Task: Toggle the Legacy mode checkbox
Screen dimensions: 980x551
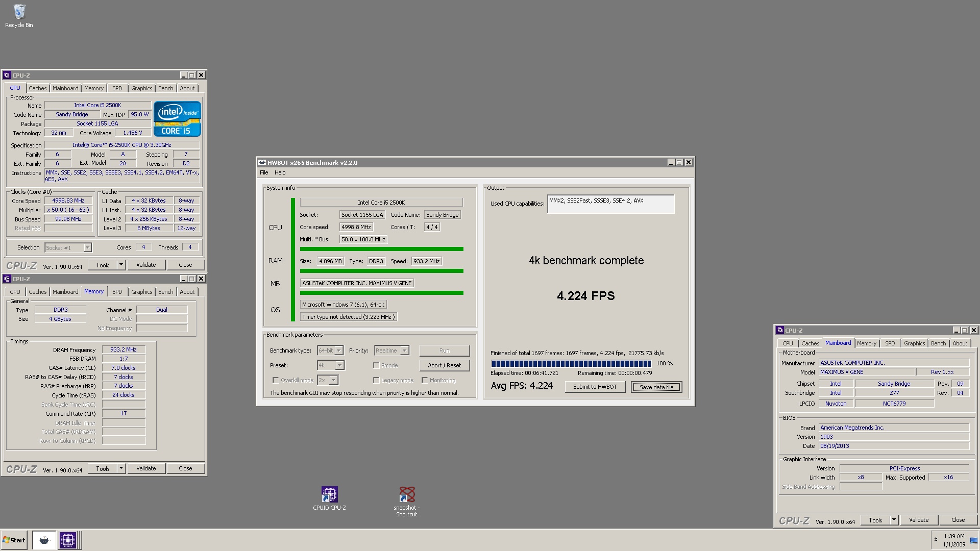Action: [x=376, y=380]
